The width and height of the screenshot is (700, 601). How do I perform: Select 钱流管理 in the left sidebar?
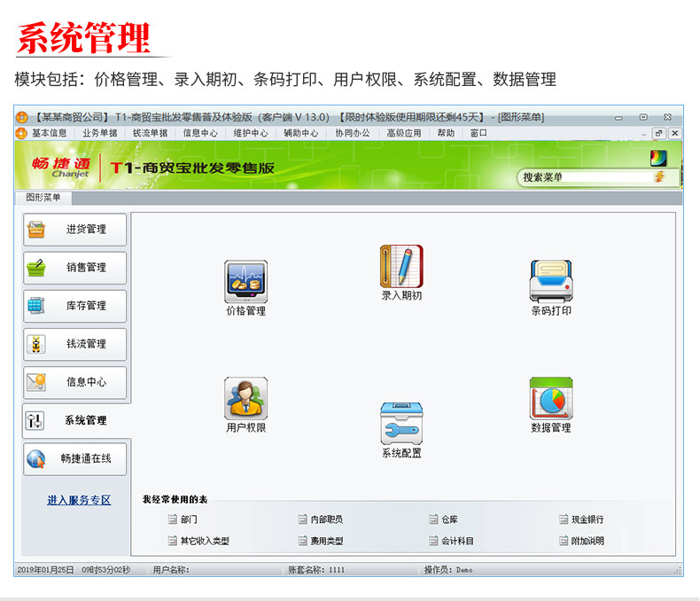75,344
